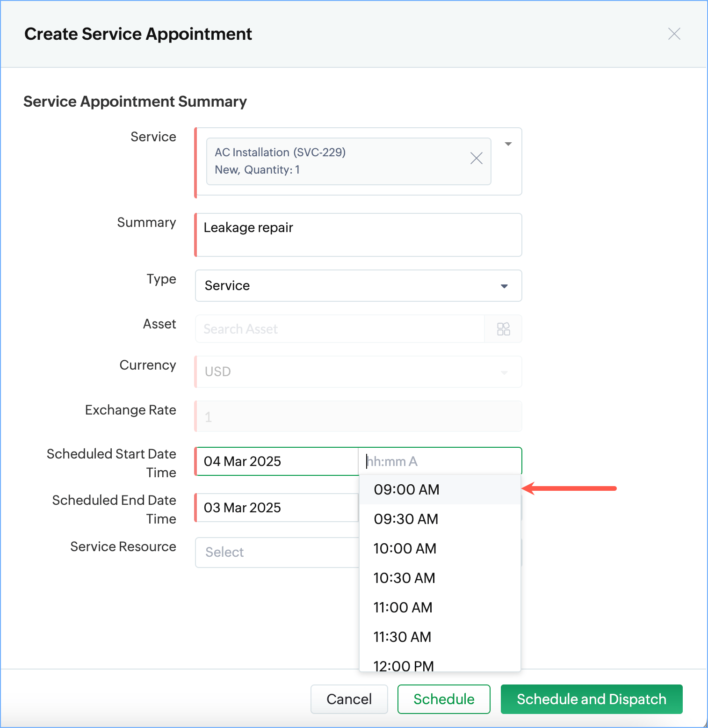This screenshot has height=728, width=708.
Task: Open the Type dropdown showing Service
Action: tap(358, 285)
